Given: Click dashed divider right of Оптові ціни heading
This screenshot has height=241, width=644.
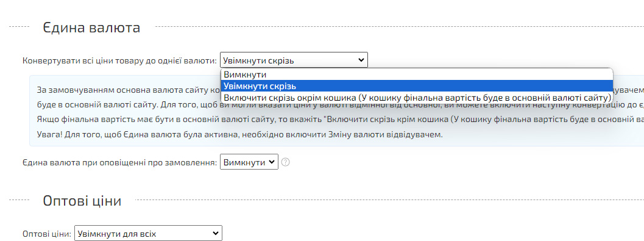Looking at the screenshot, I should point(389,200).
